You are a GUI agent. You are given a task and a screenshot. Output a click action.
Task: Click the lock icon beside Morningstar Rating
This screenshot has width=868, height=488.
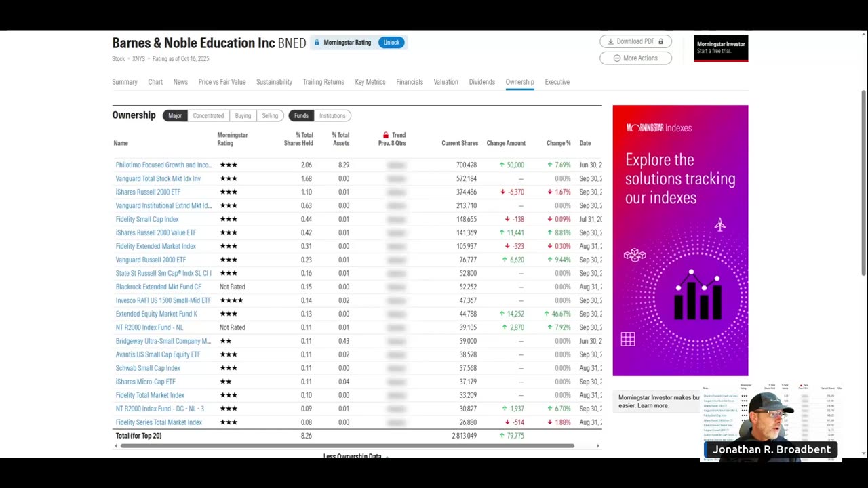[316, 42]
